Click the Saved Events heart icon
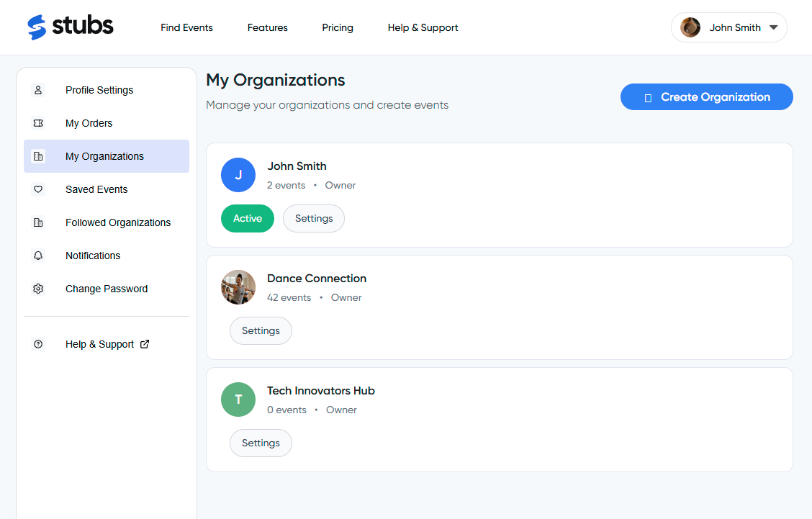The image size is (812, 519). click(x=37, y=189)
